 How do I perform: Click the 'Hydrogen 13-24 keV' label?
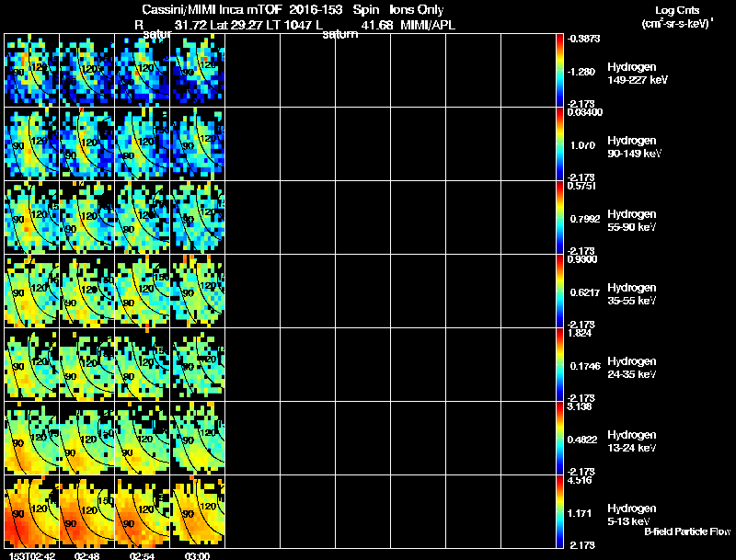click(632, 441)
